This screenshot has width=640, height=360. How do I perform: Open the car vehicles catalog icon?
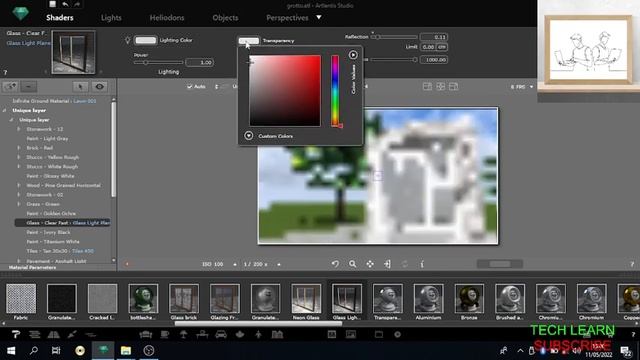(221, 334)
